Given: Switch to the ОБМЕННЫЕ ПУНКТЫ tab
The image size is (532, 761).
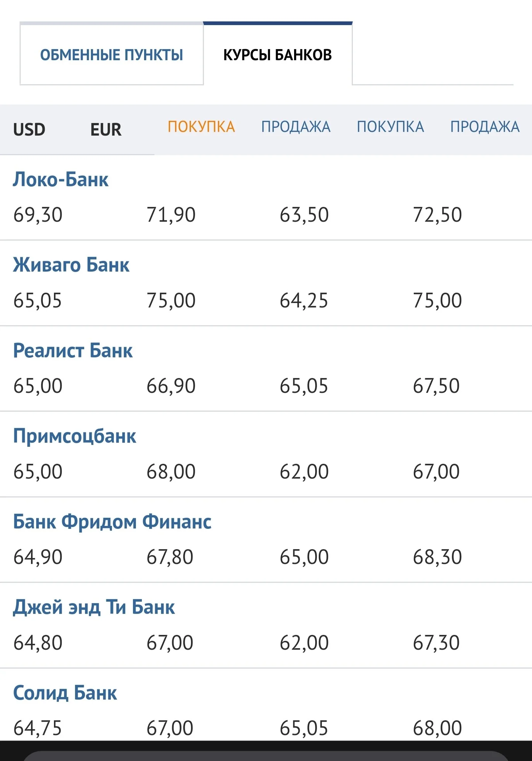Looking at the screenshot, I should pos(112,54).
